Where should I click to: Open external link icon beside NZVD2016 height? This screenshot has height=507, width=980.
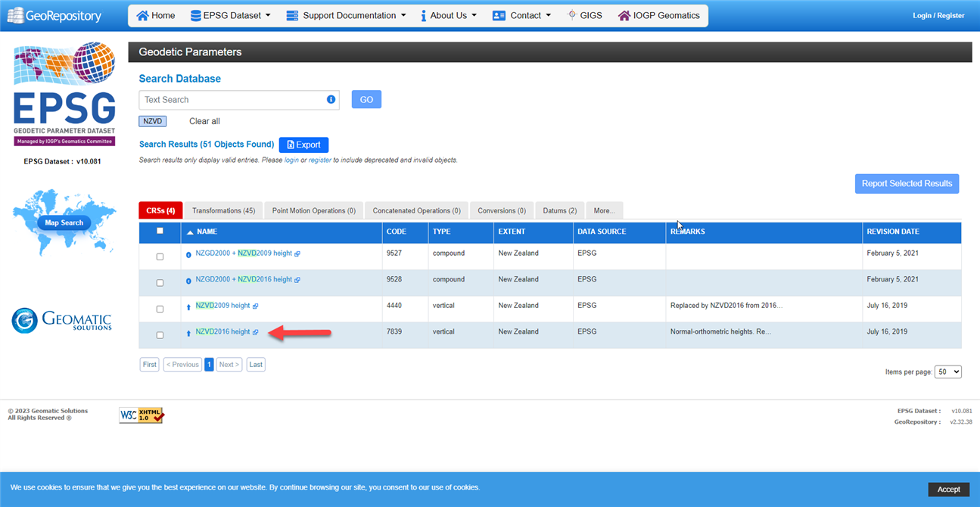click(256, 332)
